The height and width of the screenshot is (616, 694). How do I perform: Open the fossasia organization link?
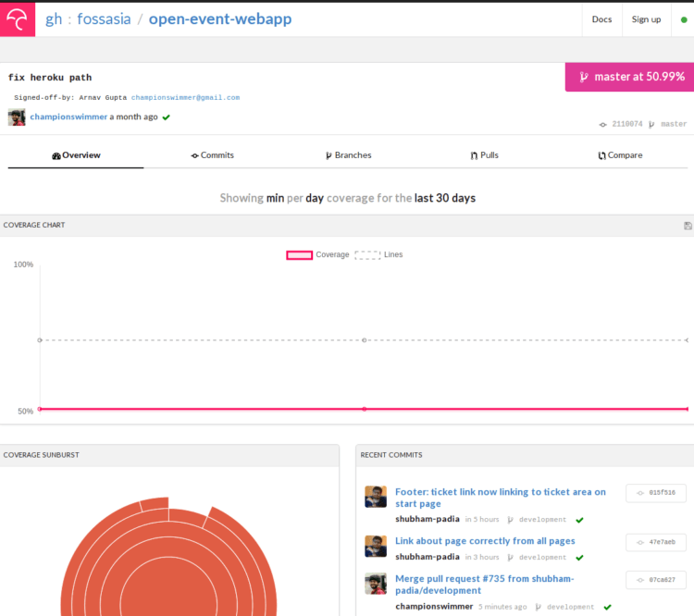(x=104, y=19)
